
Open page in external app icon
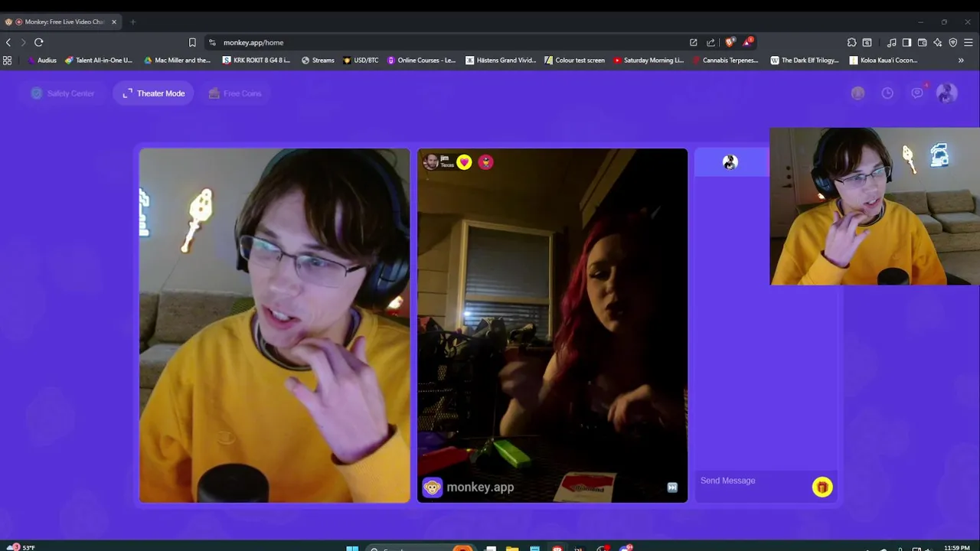694,43
